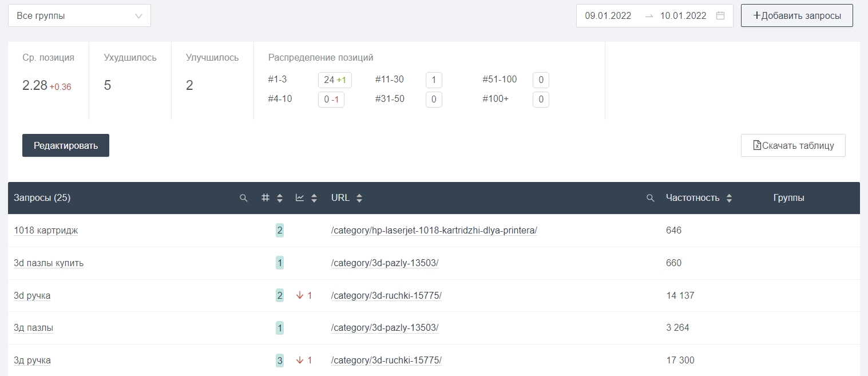Open the Все группы dropdown
The width and height of the screenshot is (868, 376).
(80, 16)
